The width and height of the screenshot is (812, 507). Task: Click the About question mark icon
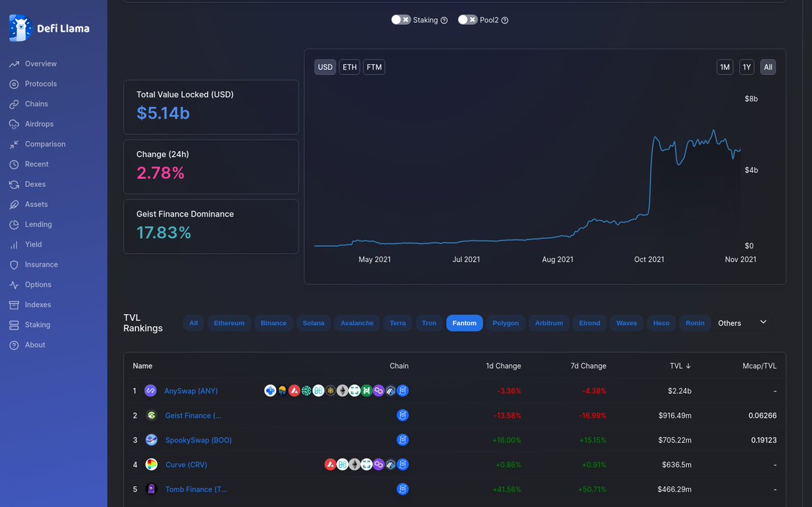(14, 345)
